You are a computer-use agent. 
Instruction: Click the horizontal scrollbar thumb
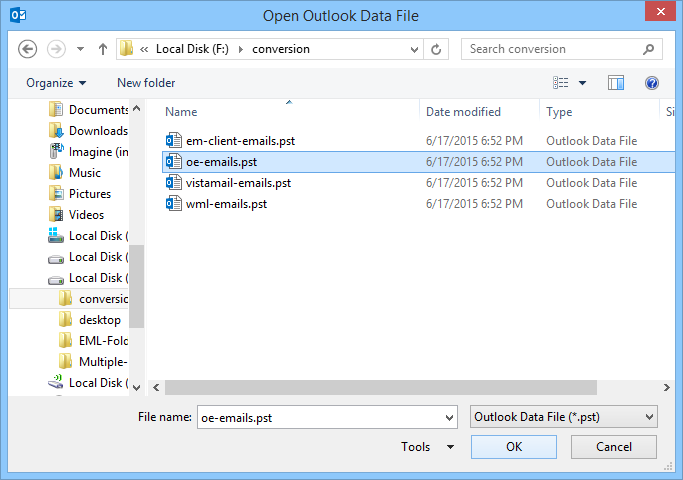(x=381, y=387)
